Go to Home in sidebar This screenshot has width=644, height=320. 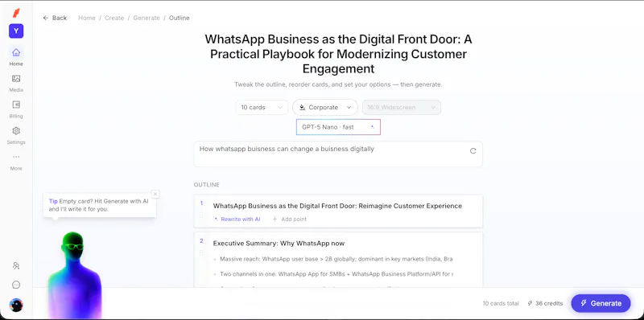click(16, 56)
